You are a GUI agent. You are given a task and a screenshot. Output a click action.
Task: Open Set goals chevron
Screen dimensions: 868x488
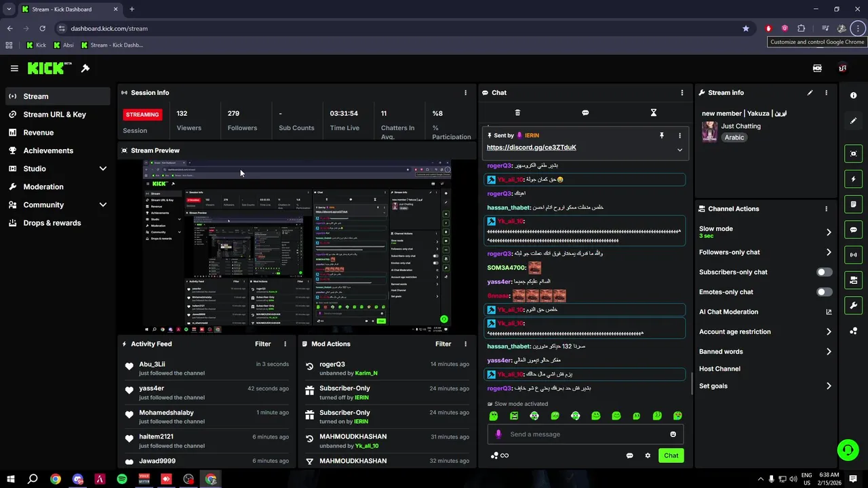828,386
